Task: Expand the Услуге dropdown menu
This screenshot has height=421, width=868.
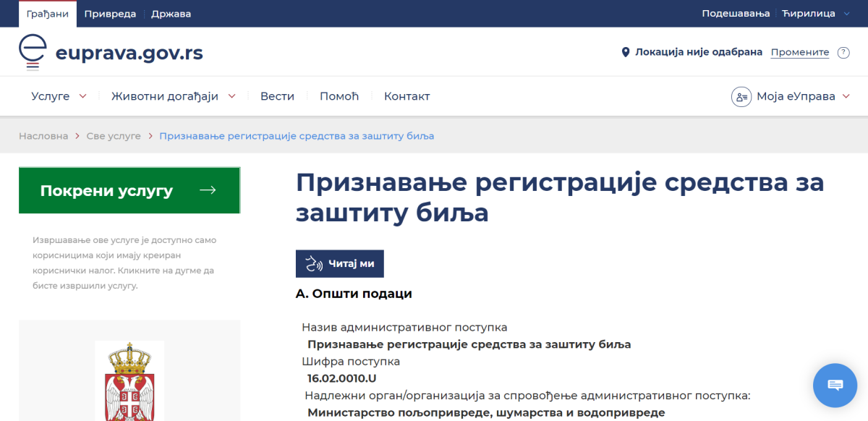Action: click(x=82, y=96)
